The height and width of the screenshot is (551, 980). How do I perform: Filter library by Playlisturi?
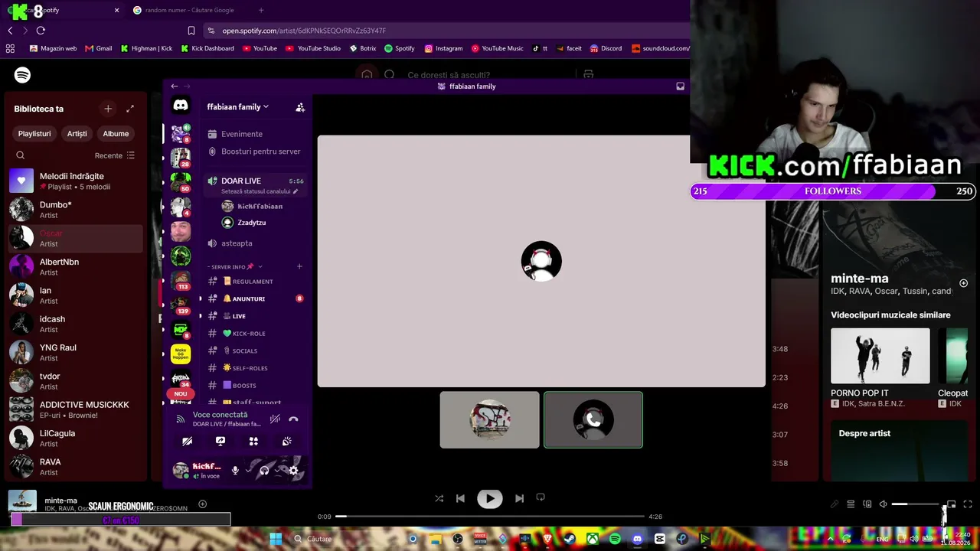(34, 134)
